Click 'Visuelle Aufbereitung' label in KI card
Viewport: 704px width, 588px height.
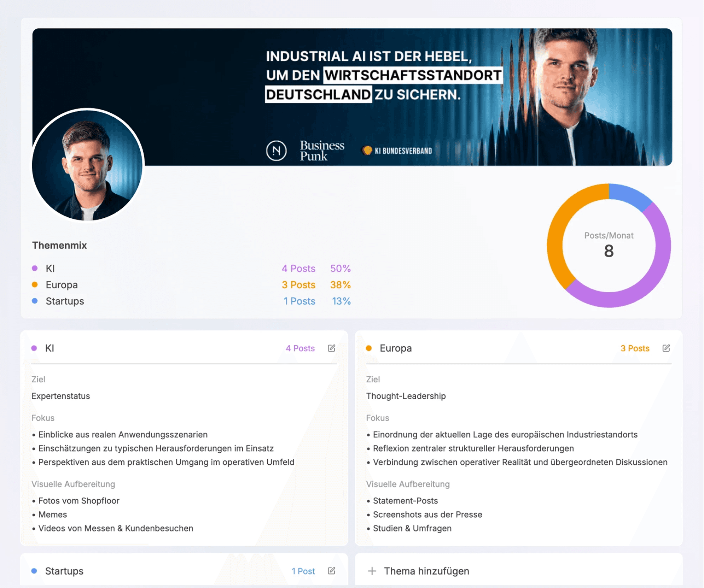click(x=73, y=484)
